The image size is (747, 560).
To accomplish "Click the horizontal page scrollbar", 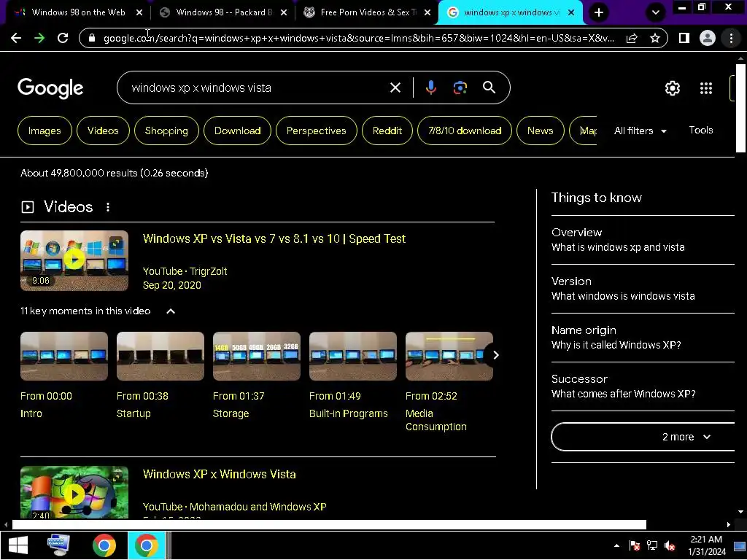I will (x=329, y=524).
